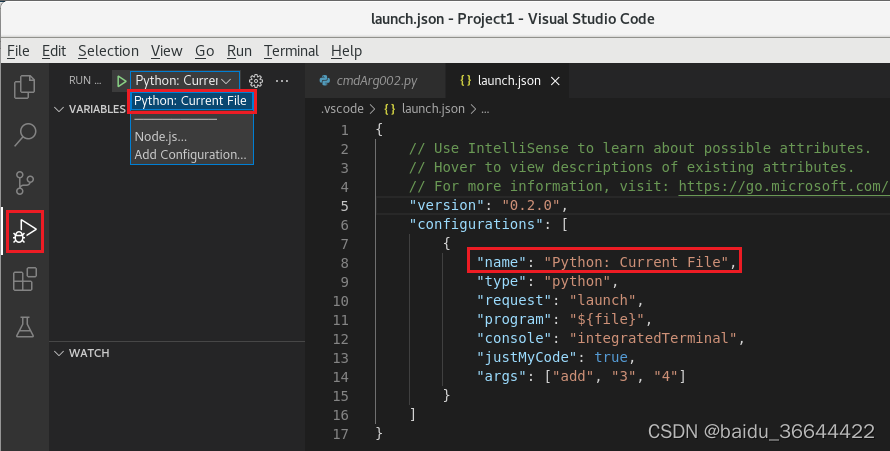Select the launch.json editor tab

(508, 81)
